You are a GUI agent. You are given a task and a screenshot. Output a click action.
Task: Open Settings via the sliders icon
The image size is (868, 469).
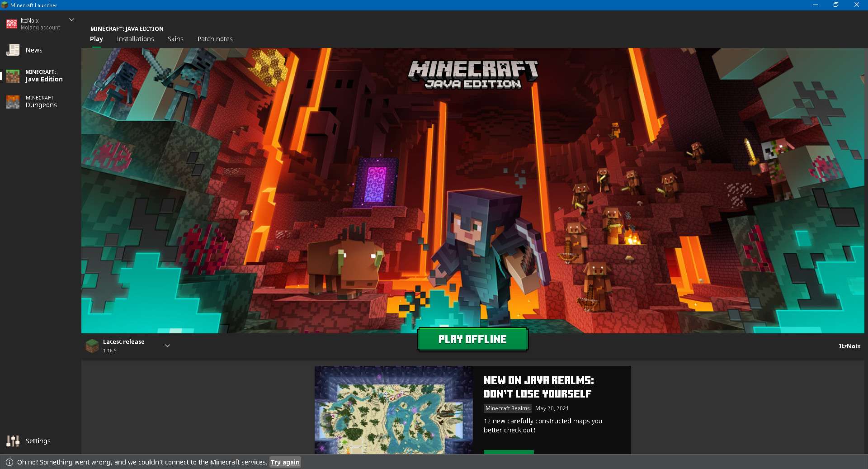click(x=13, y=441)
